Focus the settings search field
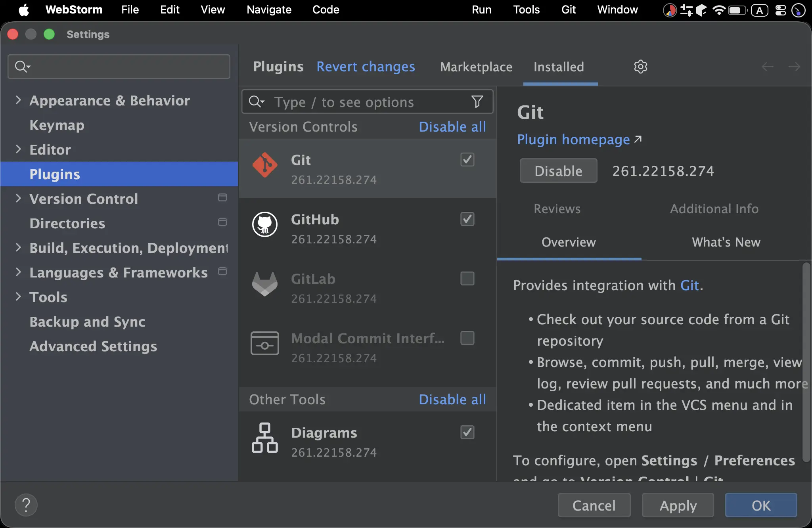812x528 pixels. tap(119, 67)
